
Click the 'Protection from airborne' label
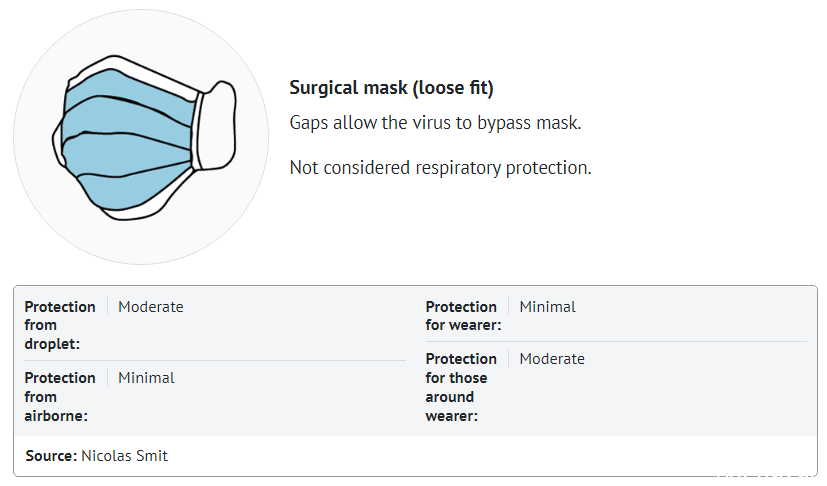60,397
